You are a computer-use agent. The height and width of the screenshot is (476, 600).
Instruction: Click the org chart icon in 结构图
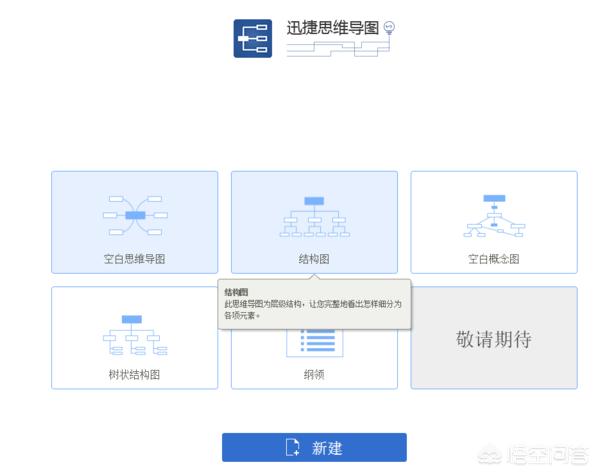point(315,217)
